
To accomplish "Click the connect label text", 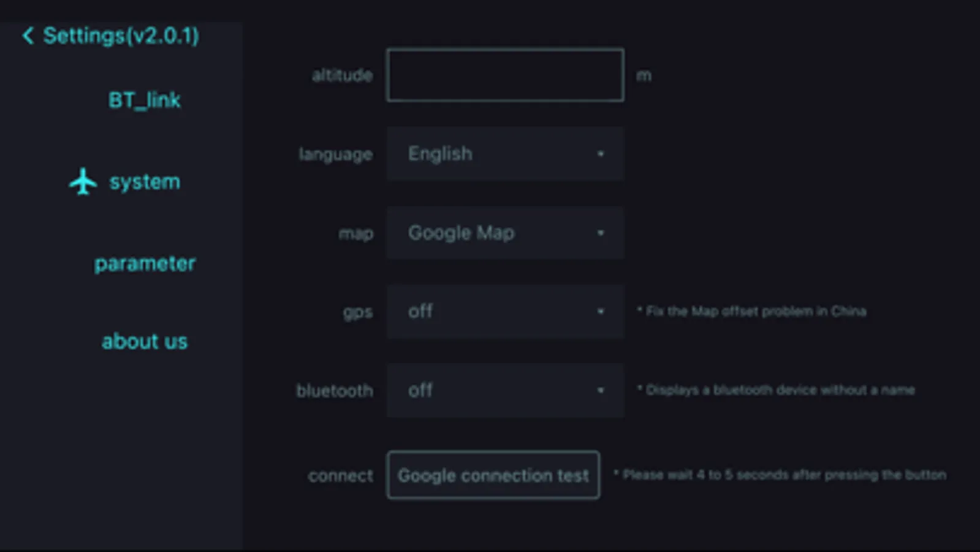I will pyautogui.click(x=340, y=475).
